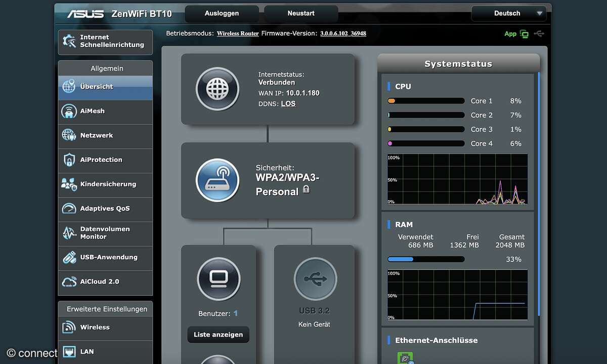Click the Ausloggen button
This screenshot has width=607, height=364.
pos(222,14)
